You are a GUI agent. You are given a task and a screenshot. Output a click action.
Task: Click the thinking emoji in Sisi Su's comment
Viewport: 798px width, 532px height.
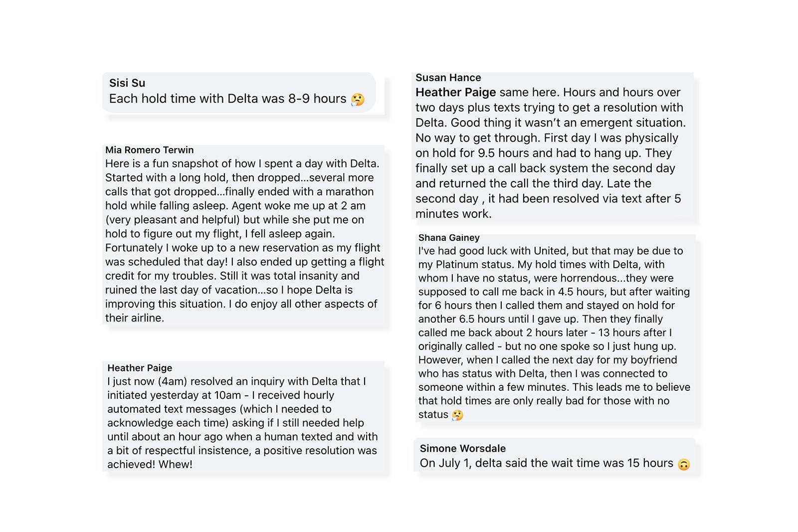coord(358,99)
